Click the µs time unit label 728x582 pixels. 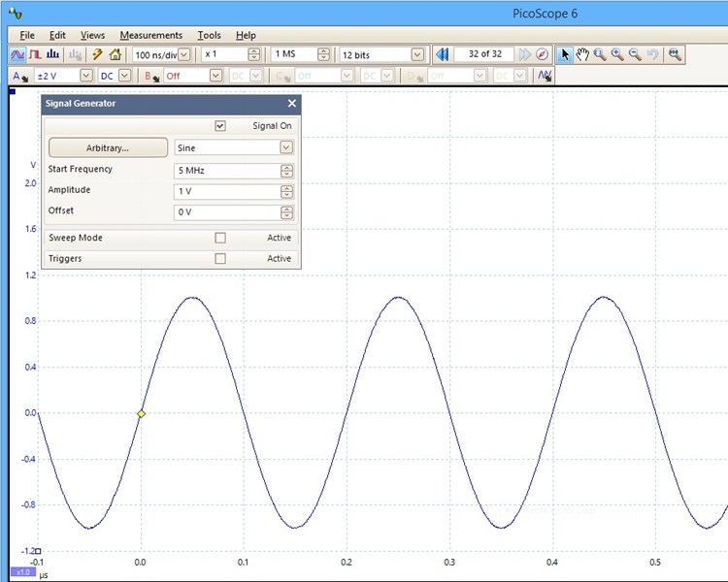pyautogui.click(x=44, y=575)
